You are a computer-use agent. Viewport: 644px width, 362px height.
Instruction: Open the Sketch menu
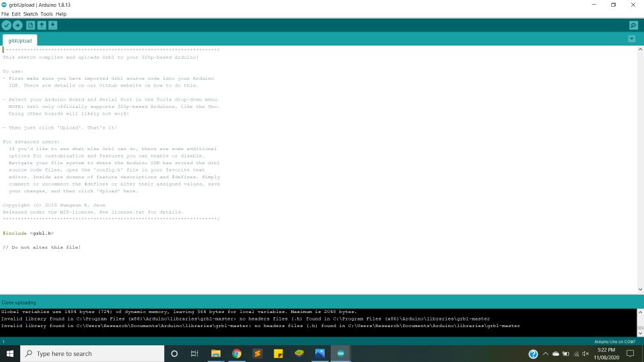(30, 14)
